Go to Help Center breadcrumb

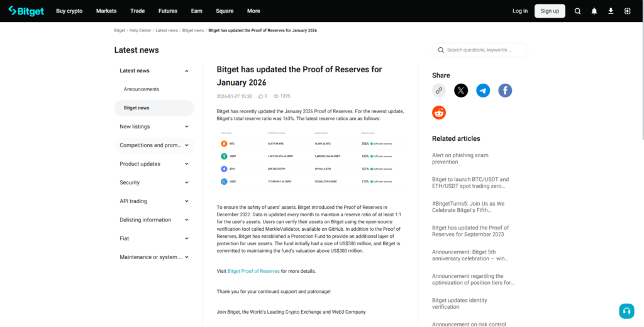point(140,30)
